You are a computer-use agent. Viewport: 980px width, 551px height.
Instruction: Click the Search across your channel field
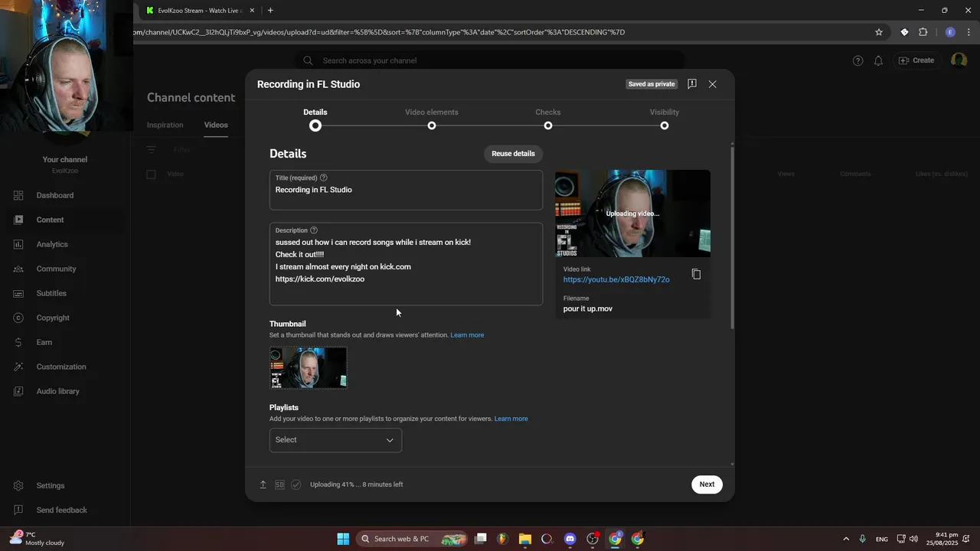[490, 60]
